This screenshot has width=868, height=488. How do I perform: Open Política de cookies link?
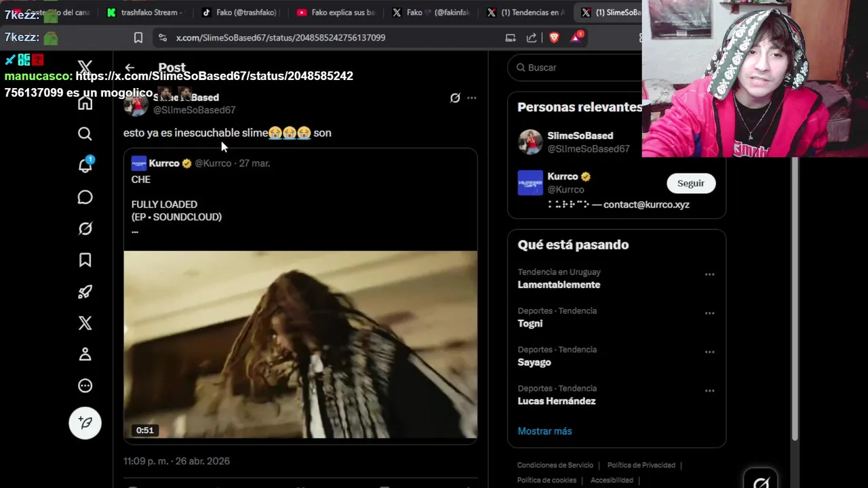547,480
